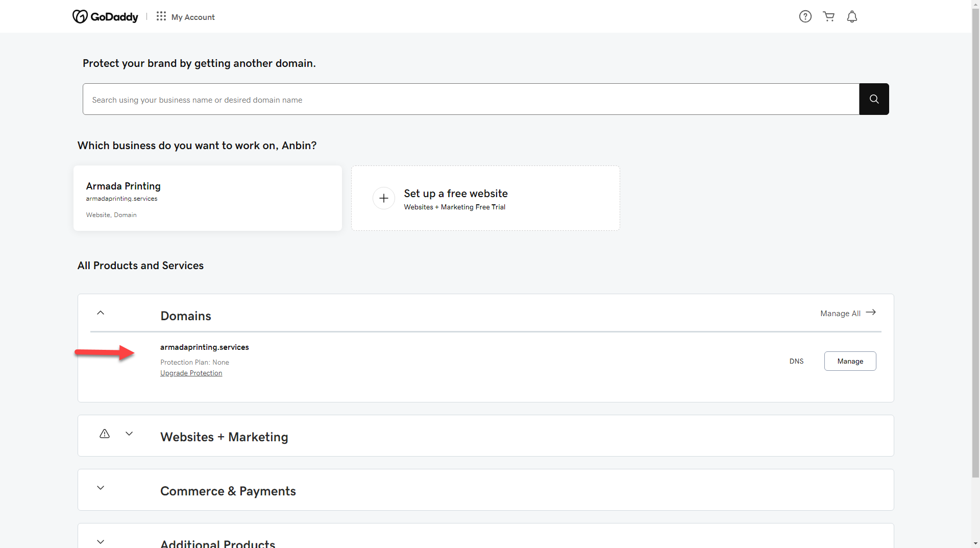Click the warning icon beside Websites + Marketing
Viewport: 980px width, 548px height.
(105, 434)
